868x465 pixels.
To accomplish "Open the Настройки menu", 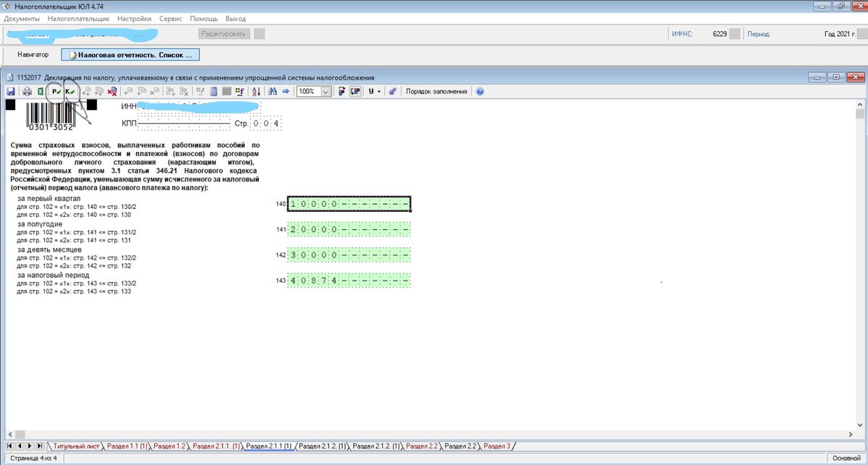I will click(x=135, y=18).
